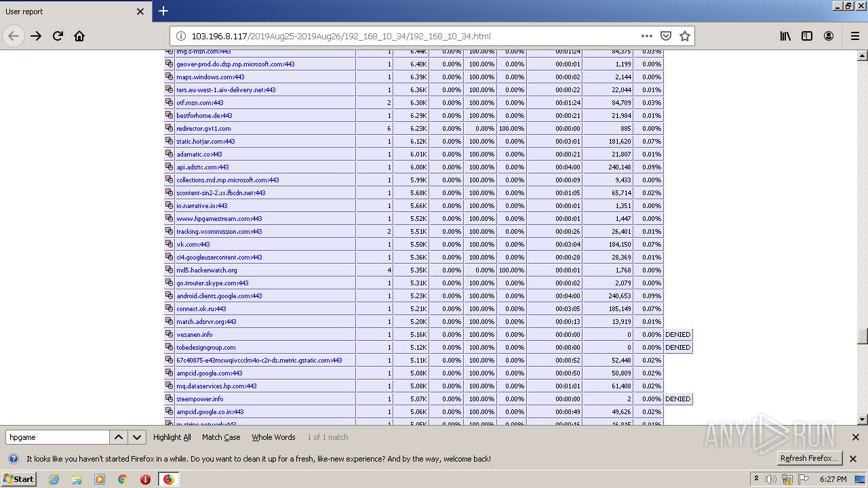The width and height of the screenshot is (868, 488).
Task: Open the Firefox hamburger menu
Action: (854, 36)
